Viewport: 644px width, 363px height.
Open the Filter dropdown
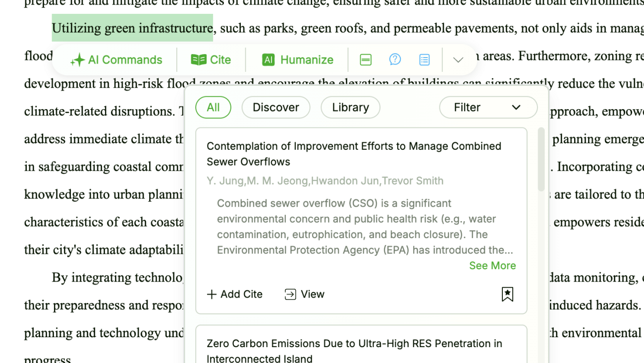[x=488, y=107]
